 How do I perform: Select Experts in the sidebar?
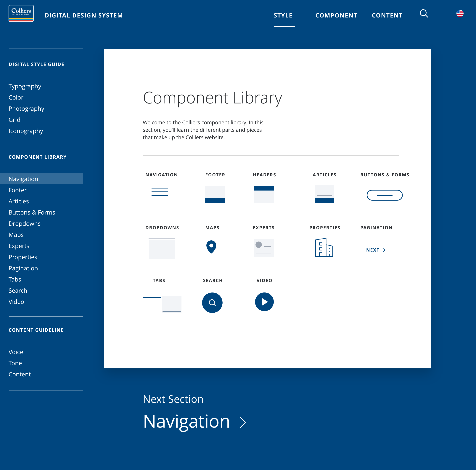pyautogui.click(x=19, y=246)
